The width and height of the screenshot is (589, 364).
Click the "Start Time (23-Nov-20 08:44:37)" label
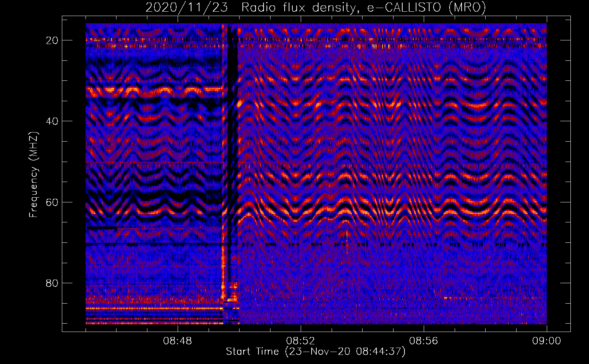316,352
